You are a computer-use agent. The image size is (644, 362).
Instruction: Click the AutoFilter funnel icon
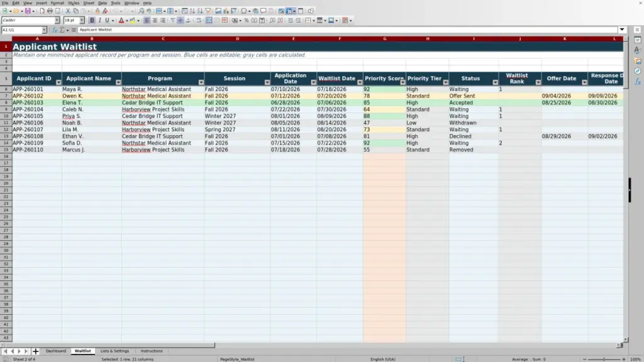[208, 11]
